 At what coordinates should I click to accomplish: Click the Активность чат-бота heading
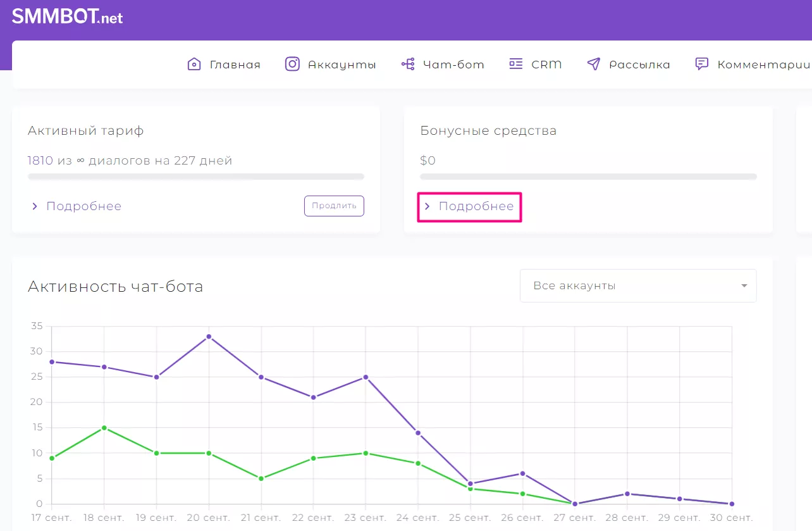(x=116, y=287)
